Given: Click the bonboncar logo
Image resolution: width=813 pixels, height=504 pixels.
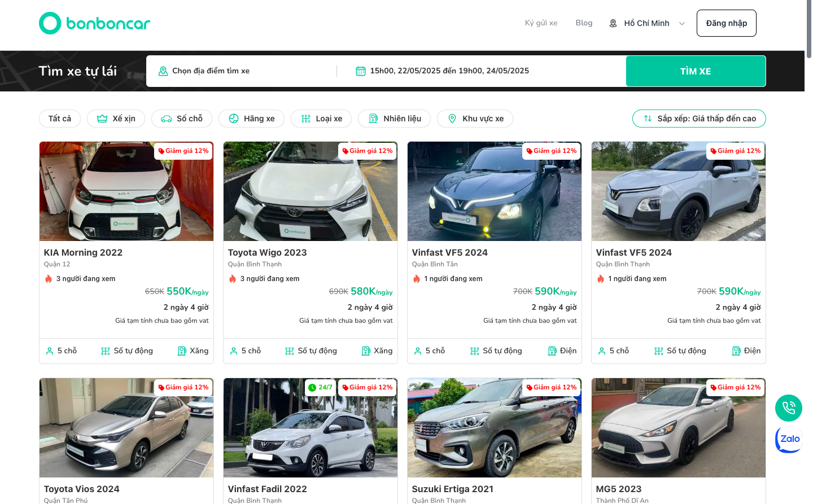Looking at the screenshot, I should [x=94, y=23].
